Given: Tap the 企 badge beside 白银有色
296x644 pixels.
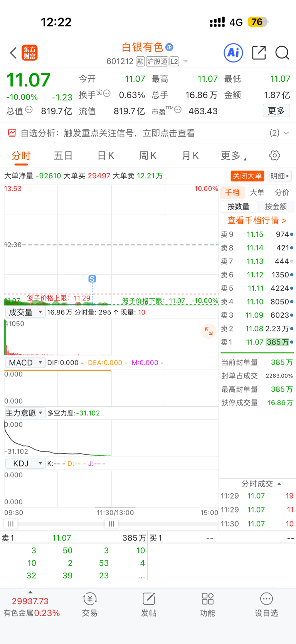Looking at the screenshot, I should [x=169, y=47].
